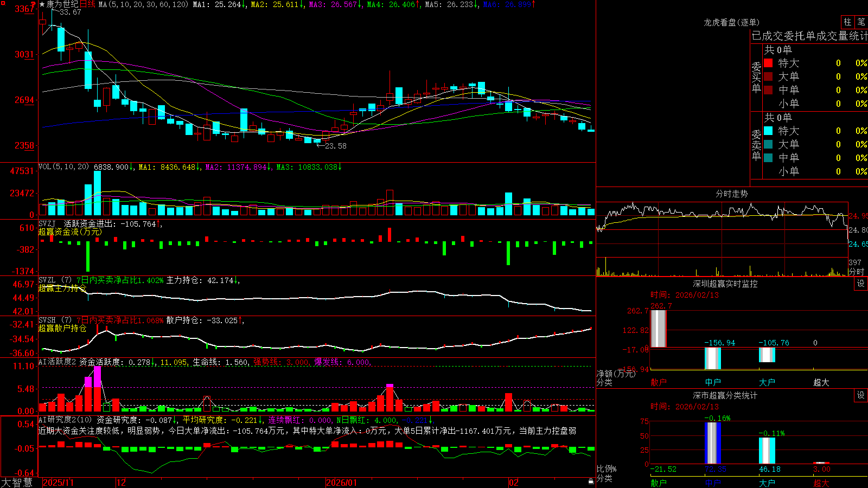The image size is (868, 488).
Task: Open 设 settings for 深市超赢分类统计
Action: (x=861, y=395)
